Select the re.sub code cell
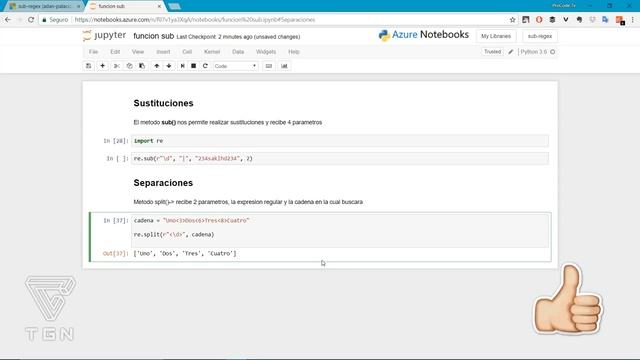The width and height of the screenshot is (640, 360). coord(340,158)
